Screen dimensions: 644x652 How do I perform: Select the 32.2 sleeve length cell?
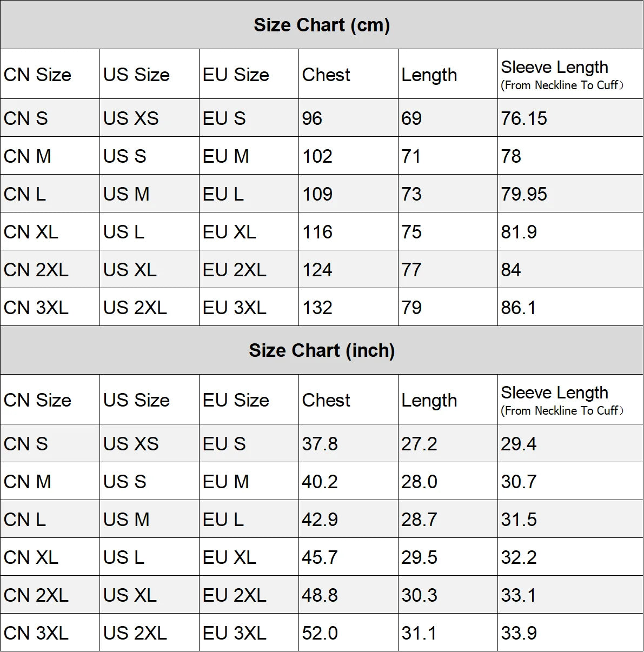(519, 557)
